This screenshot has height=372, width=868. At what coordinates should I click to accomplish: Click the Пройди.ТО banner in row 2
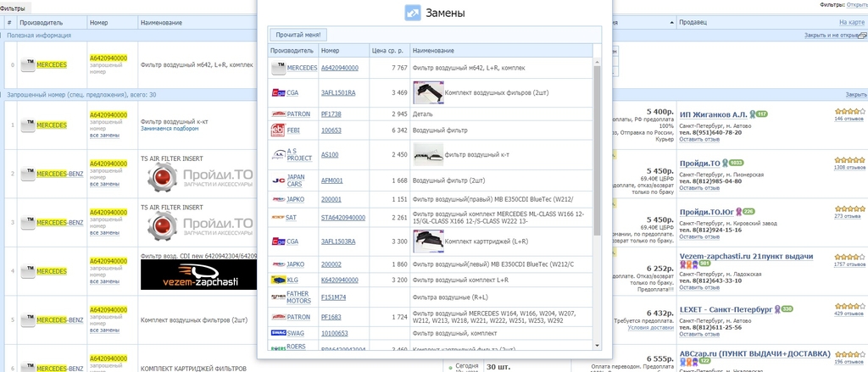pos(199,176)
